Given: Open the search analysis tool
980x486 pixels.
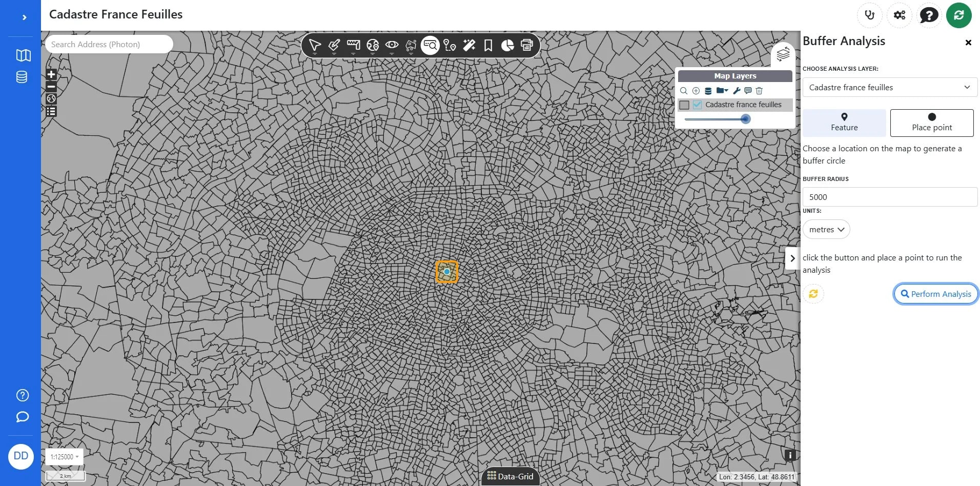Looking at the screenshot, I should pyautogui.click(x=431, y=46).
